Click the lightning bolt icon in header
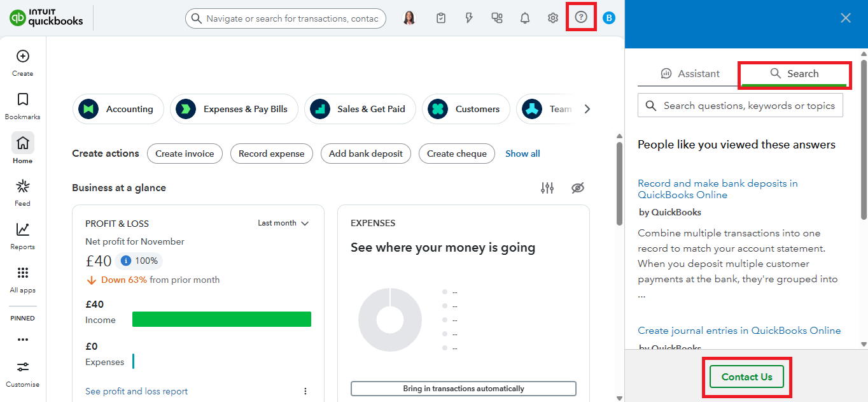This screenshot has height=402, width=868. click(x=469, y=18)
